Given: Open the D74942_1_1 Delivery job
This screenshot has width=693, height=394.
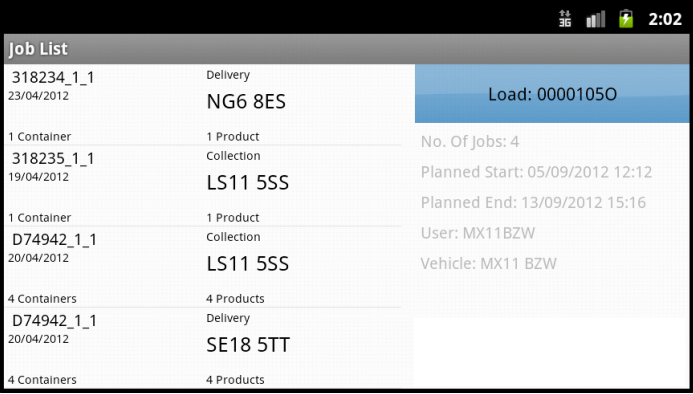Looking at the screenshot, I should pyautogui.click(x=202, y=348).
